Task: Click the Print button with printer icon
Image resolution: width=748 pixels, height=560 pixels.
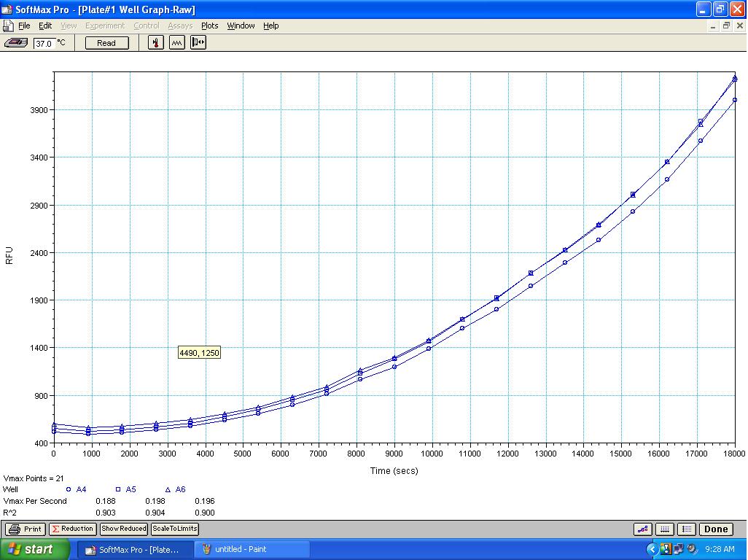Action: coord(26,529)
